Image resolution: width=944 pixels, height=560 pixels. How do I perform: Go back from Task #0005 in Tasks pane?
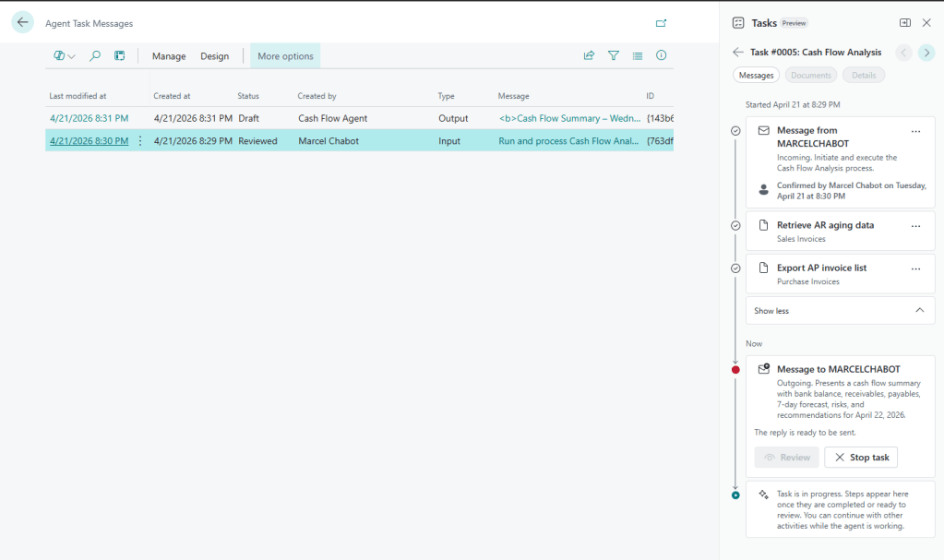737,53
